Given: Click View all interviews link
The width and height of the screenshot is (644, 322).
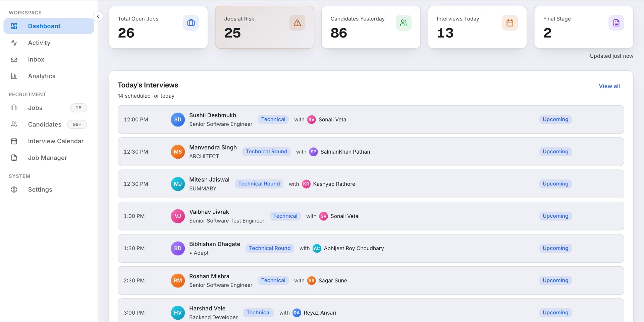Looking at the screenshot, I should [609, 86].
